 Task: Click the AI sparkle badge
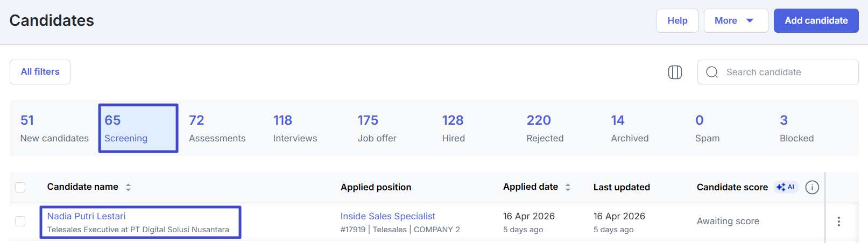786,187
